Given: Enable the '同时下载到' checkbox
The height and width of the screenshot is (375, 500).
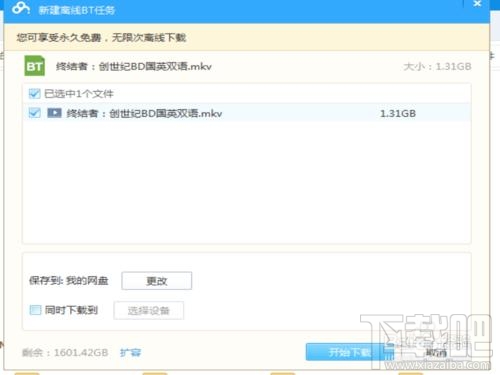Looking at the screenshot, I should 35,310.
